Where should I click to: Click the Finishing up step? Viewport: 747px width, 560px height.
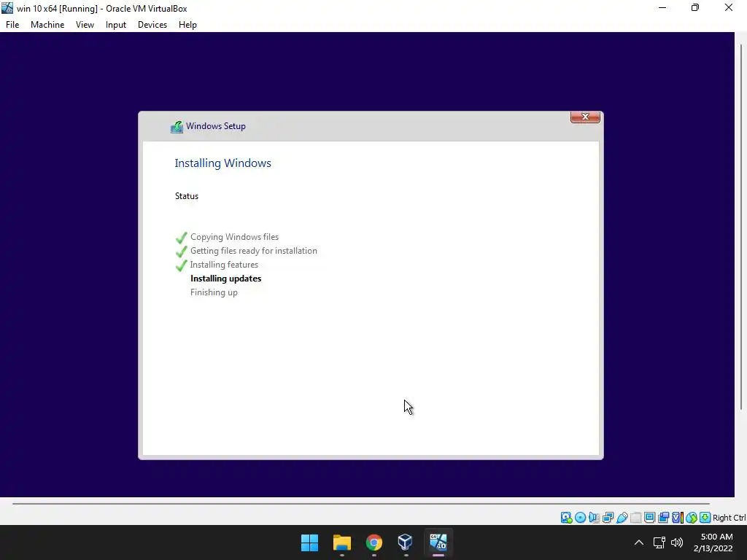pos(214,292)
